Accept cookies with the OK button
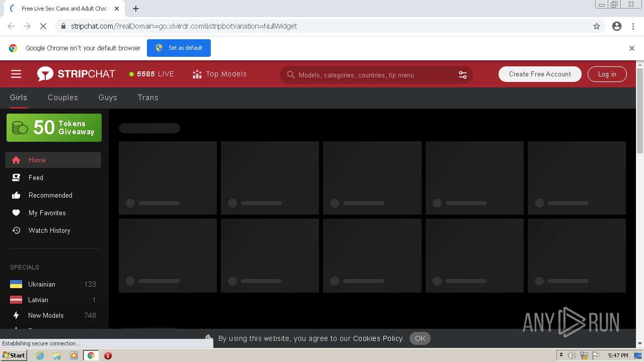644x362 pixels. (x=420, y=338)
